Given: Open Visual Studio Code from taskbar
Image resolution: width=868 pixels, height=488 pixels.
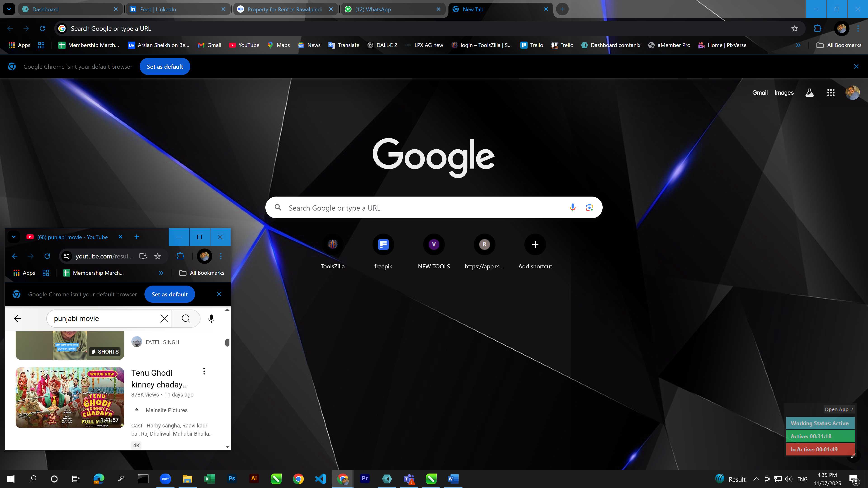Looking at the screenshot, I should coord(320,479).
